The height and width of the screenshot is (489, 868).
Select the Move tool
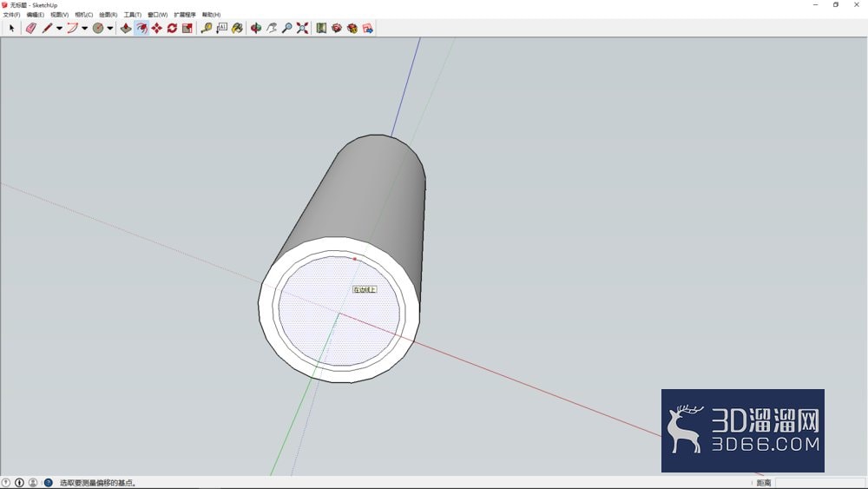click(x=157, y=29)
